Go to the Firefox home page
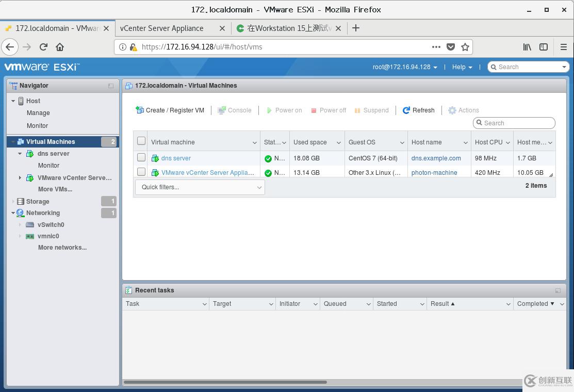The width and height of the screenshot is (574, 392). (x=60, y=47)
